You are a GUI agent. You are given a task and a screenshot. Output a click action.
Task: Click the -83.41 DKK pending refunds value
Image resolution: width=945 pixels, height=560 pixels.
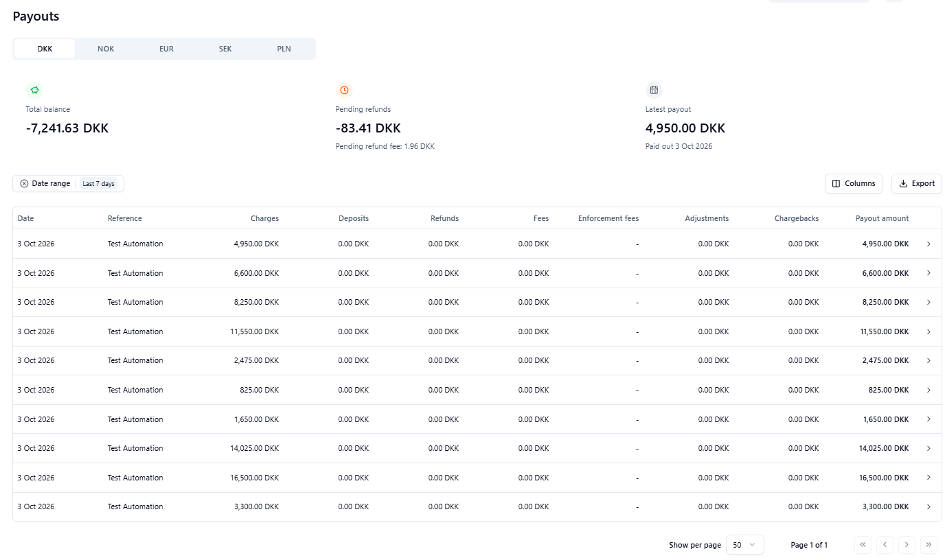click(x=368, y=128)
